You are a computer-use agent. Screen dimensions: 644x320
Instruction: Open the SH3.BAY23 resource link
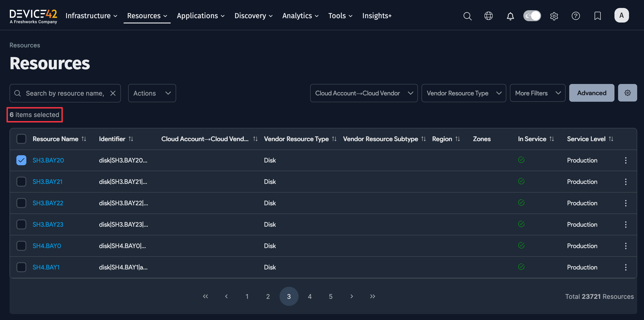point(48,224)
